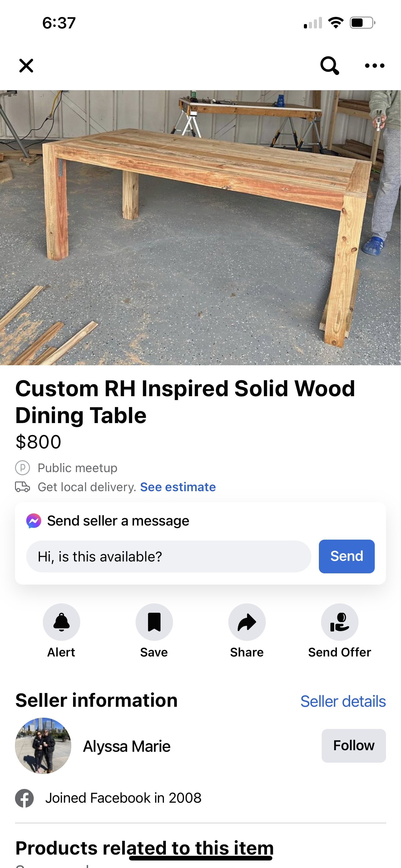The image size is (401, 868).
Task: Tap the Public meetup P icon
Action: tap(22, 468)
